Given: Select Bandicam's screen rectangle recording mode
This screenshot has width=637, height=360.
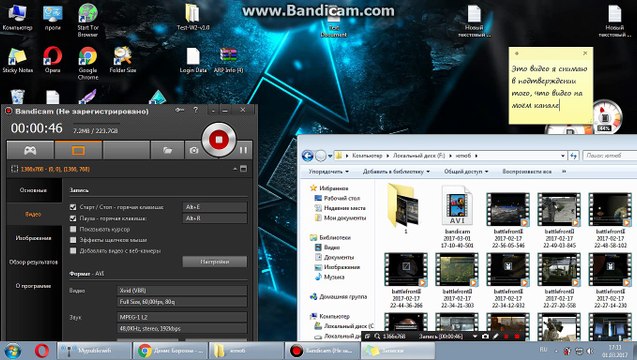Looking at the screenshot, I should tap(78, 150).
